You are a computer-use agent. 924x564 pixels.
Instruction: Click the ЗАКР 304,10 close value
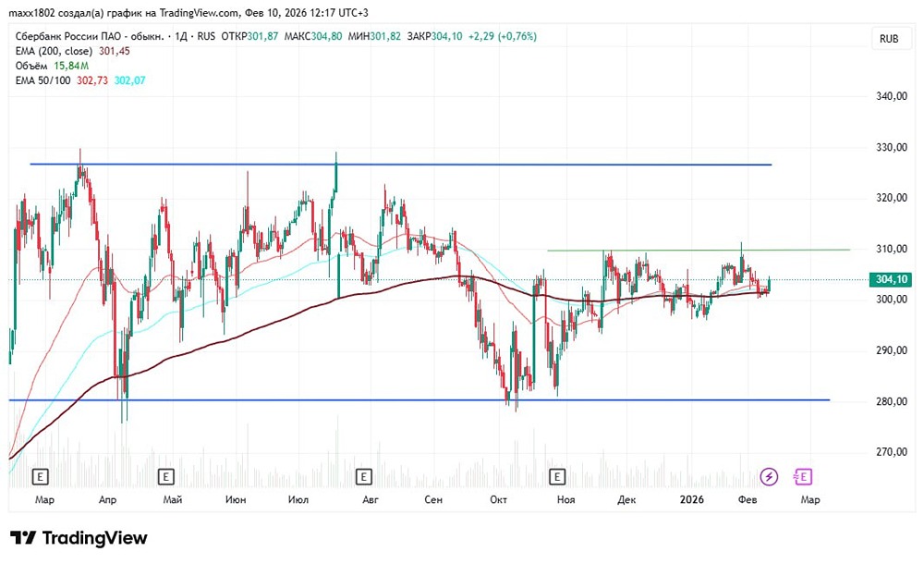(x=435, y=36)
